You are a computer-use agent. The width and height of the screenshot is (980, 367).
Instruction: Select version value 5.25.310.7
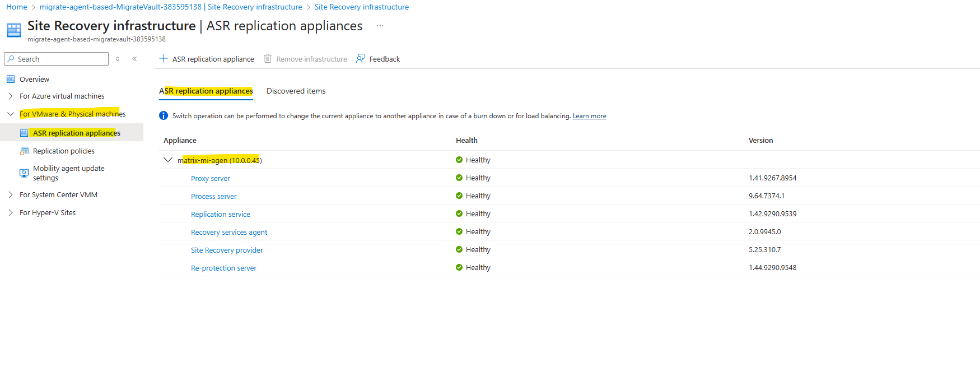(764, 249)
